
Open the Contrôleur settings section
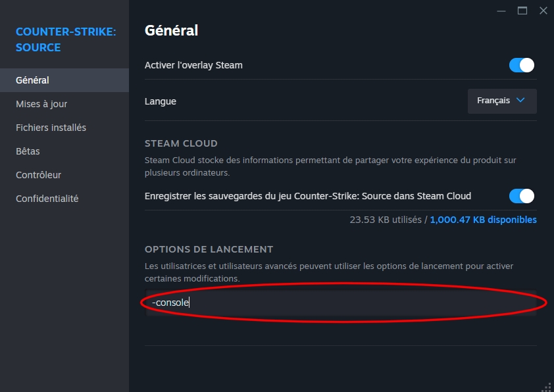click(64, 175)
